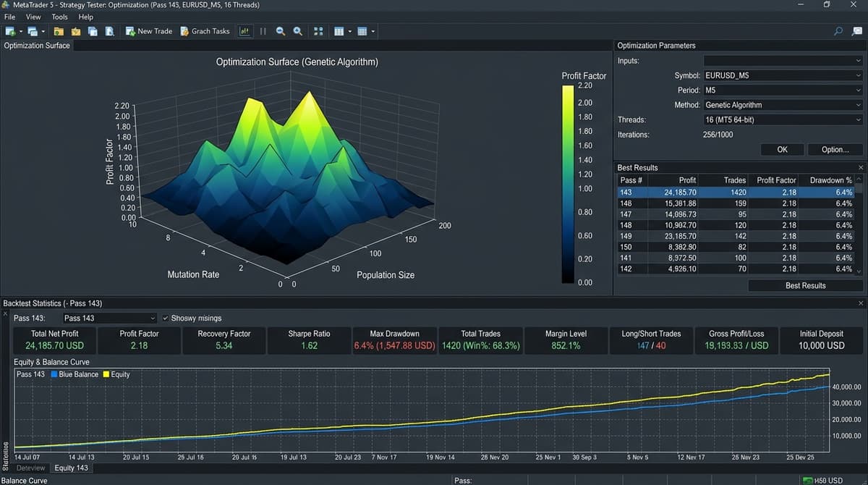Viewport: 868px width, 485px height.
Task: Click the starred folder toolbar icon
Action: point(75,31)
